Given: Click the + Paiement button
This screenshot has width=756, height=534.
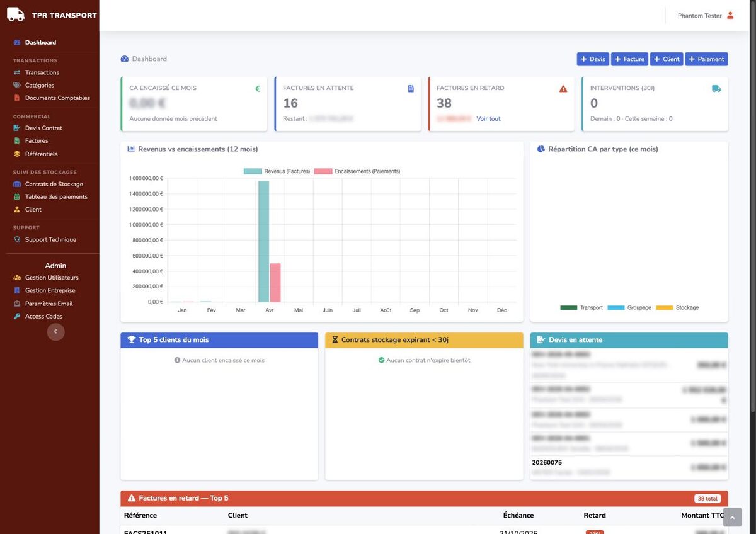Looking at the screenshot, I should coord(706,59).
